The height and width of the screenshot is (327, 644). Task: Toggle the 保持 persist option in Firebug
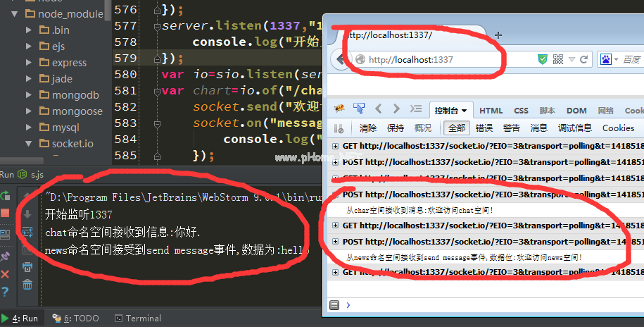click(x=396, y=128)
